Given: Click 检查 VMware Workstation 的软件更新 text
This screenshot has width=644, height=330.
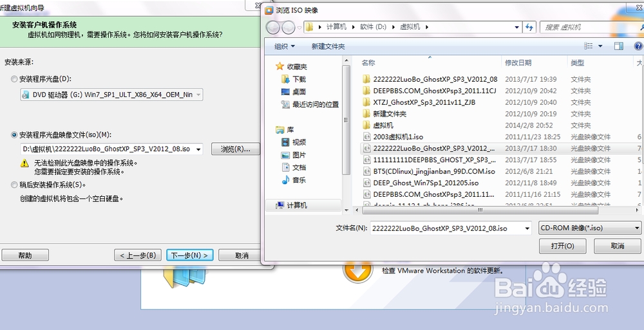Looking at the screenshot, I should pyautogui.click(x=442, y=270).
